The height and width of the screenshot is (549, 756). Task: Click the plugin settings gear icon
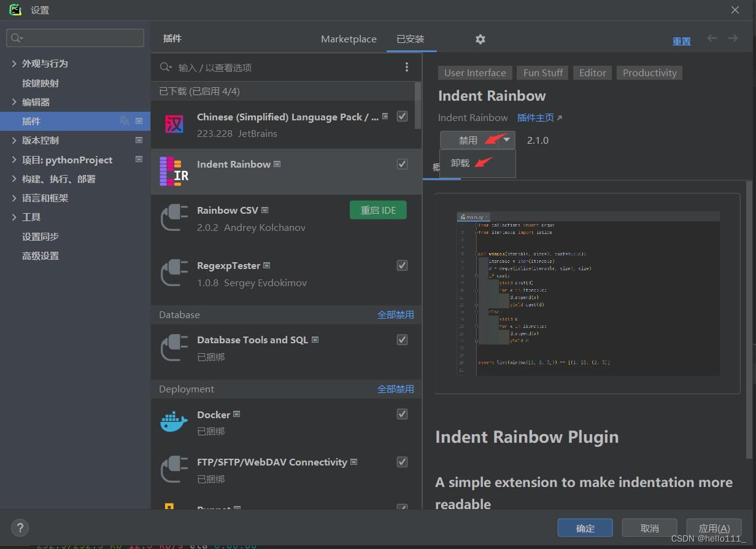tap(480, 39)
